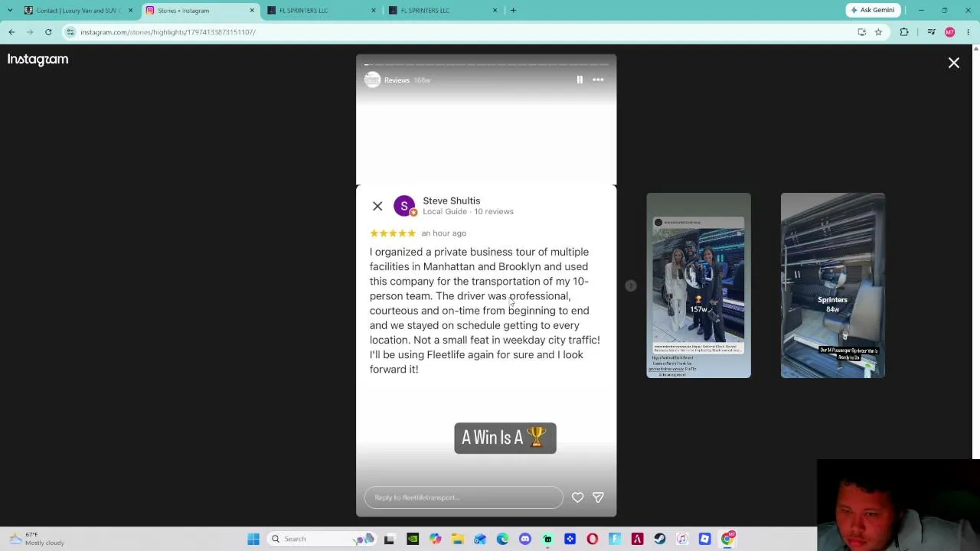
Task: Go to the Instagram home logo
Action: pyautogui.click(x=38, y=59)
